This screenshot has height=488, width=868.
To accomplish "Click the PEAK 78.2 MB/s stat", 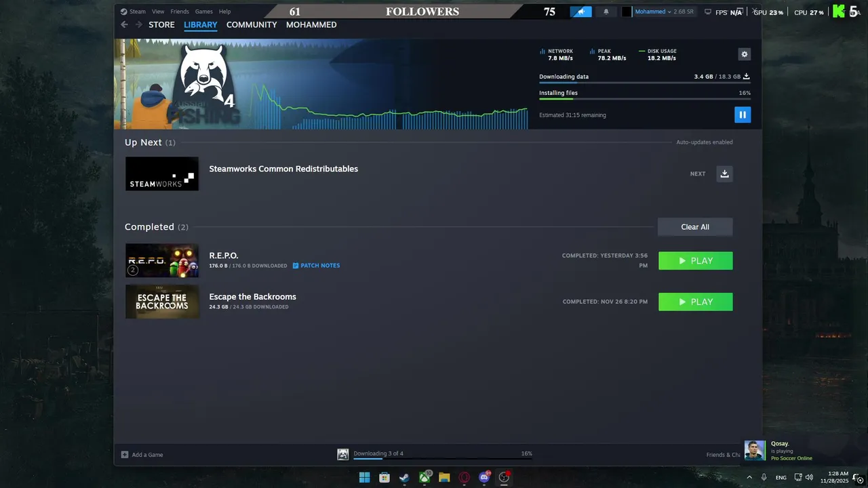I will pos(608,55).
